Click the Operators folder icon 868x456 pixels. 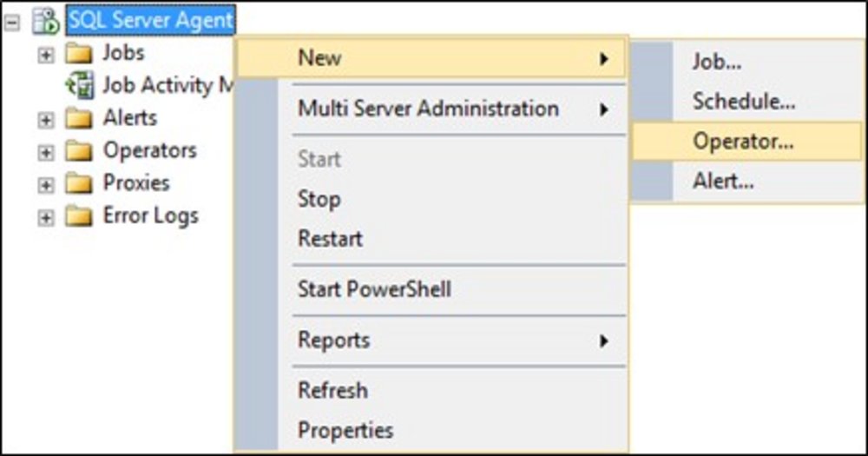click(x=79, y=151)
